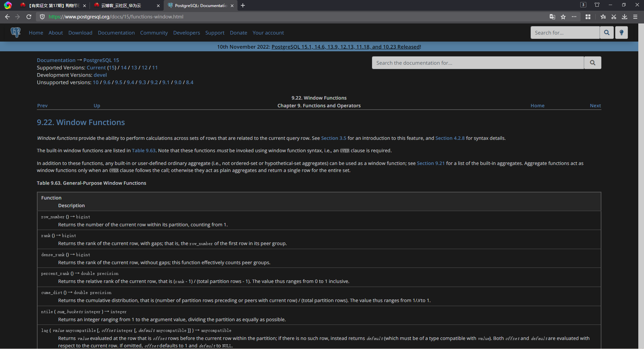
Task: Switch to version 14 documentation
Action: (x=124, y=67)
